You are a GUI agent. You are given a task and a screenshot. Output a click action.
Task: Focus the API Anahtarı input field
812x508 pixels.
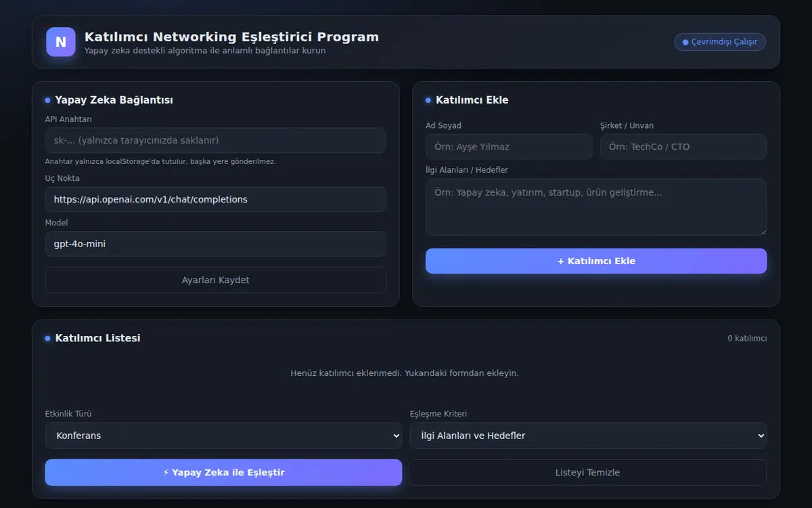[x=216, y=140]
